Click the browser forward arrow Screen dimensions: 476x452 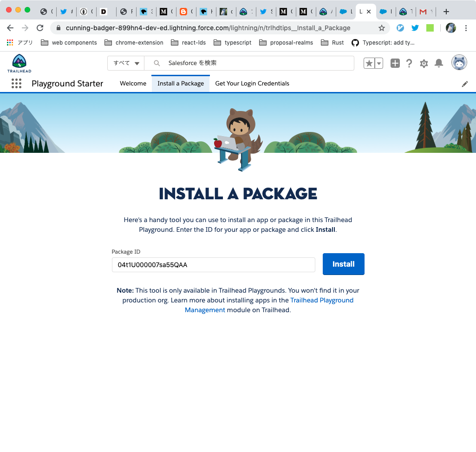(25, 28)
